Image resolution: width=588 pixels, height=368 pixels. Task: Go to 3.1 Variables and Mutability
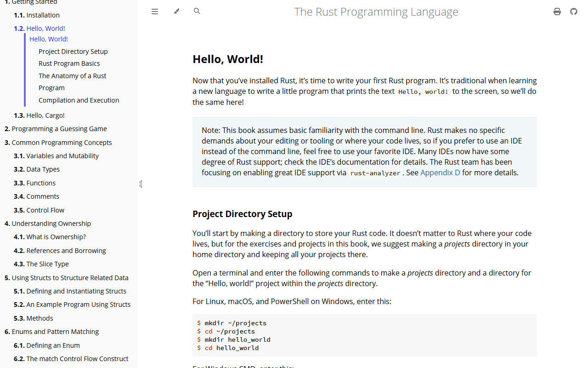click(56, 156)
